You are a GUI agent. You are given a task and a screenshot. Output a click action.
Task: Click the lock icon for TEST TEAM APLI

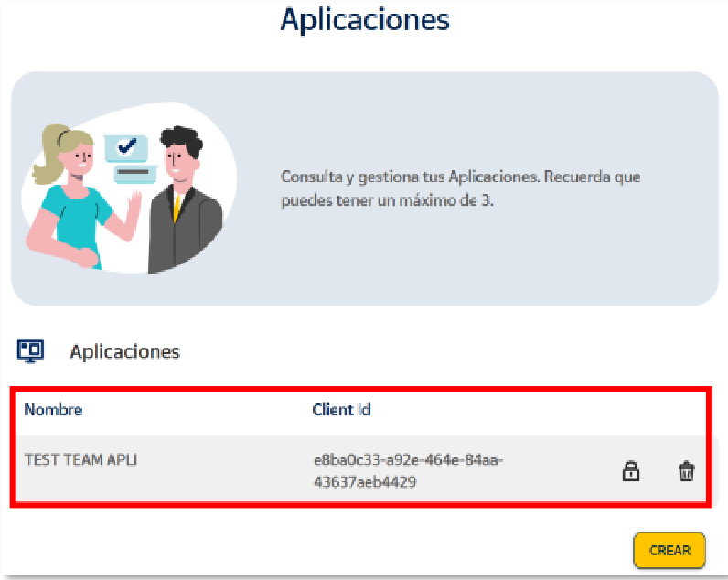pyautogui.click(x=630, y=471)
